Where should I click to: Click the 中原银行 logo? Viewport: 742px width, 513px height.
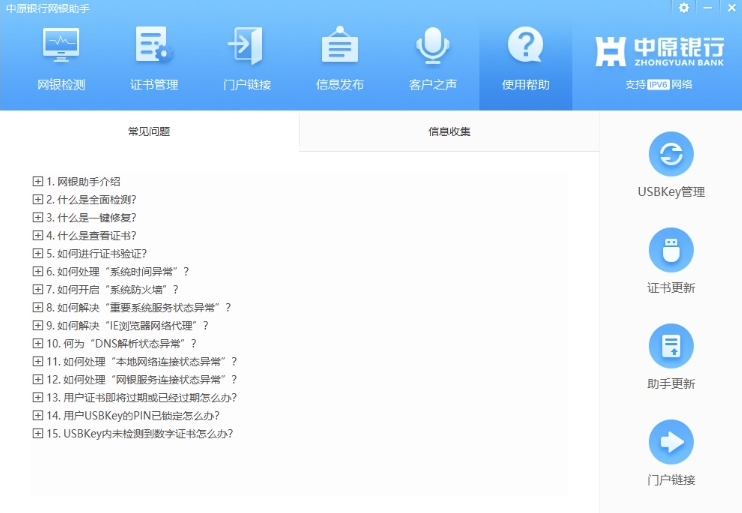(659, 51)
